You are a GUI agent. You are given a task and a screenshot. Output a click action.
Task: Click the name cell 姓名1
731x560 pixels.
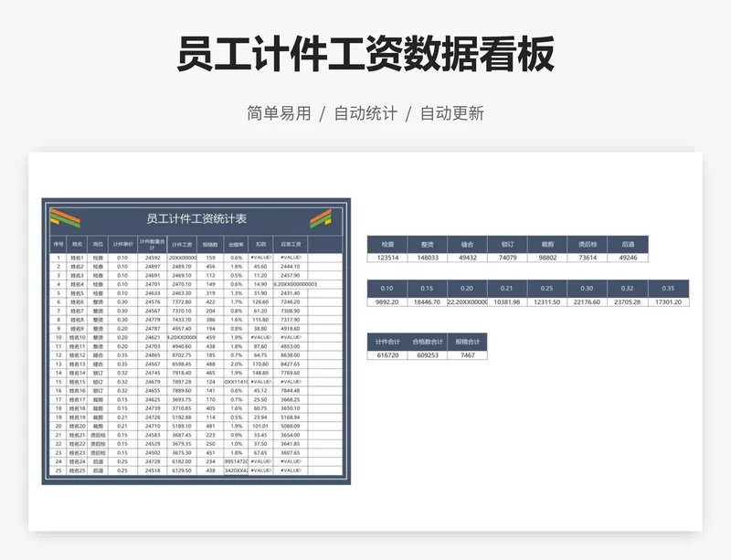tap(77, 258)
